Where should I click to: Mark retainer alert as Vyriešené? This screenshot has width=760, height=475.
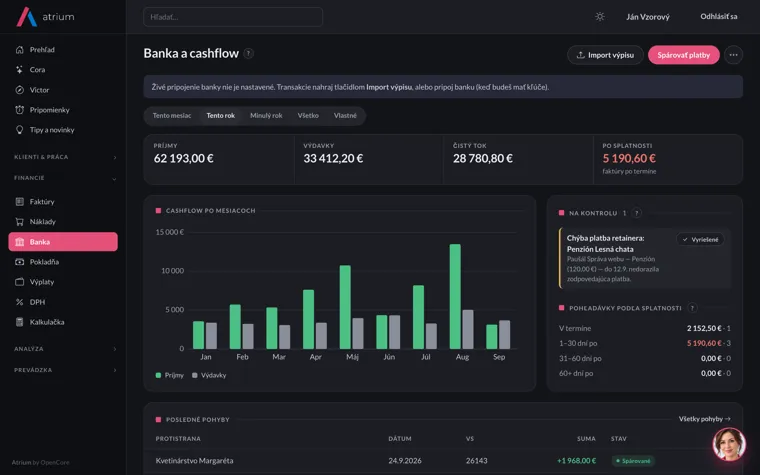(x=700, y=239)
